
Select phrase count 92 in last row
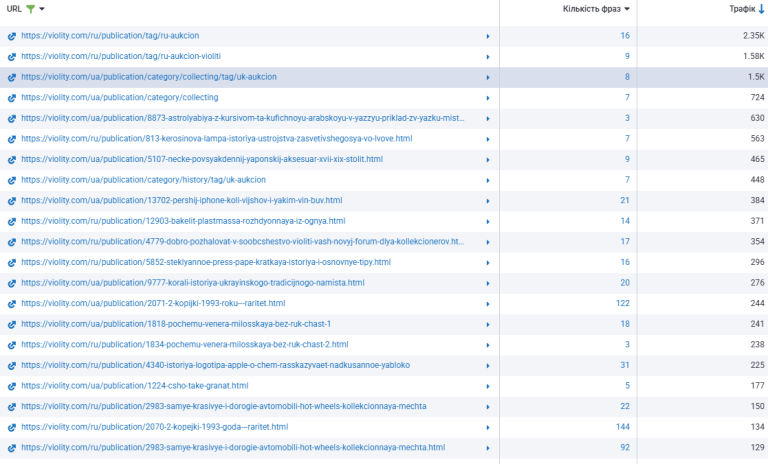coord(625,447)
